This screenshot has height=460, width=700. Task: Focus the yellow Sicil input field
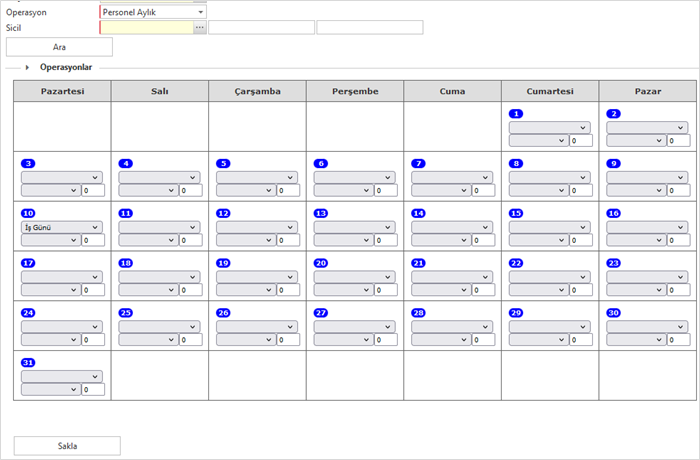(x=146, y=28)
